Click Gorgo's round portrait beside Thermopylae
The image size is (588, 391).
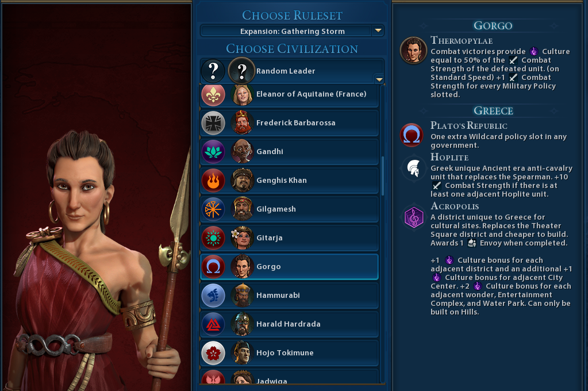pyautogui.click(x=413, y=50)
